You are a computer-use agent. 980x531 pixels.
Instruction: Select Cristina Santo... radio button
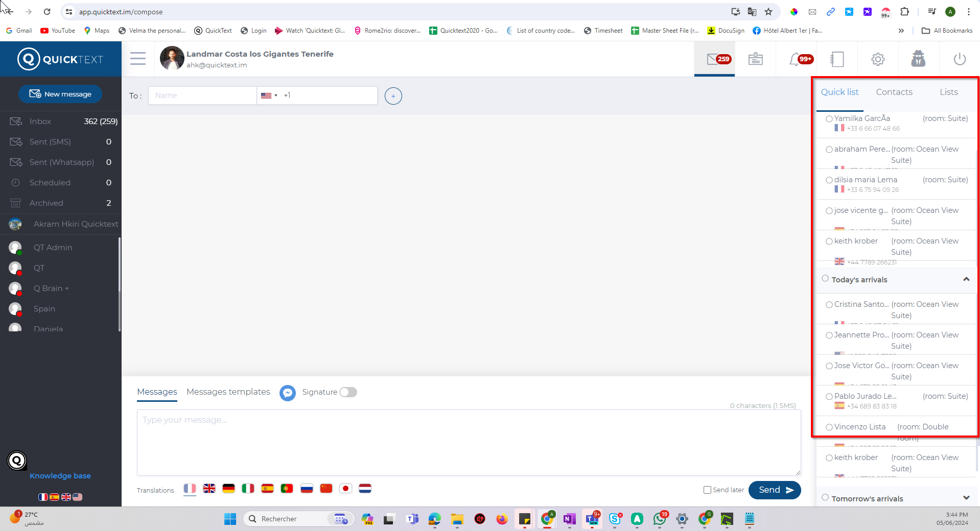[829, 305]
